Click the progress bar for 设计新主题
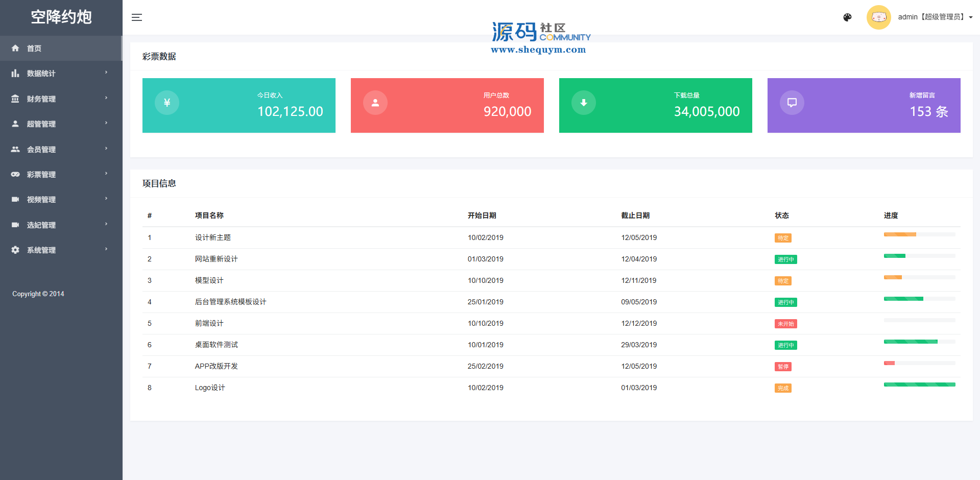 coord(919,234)
